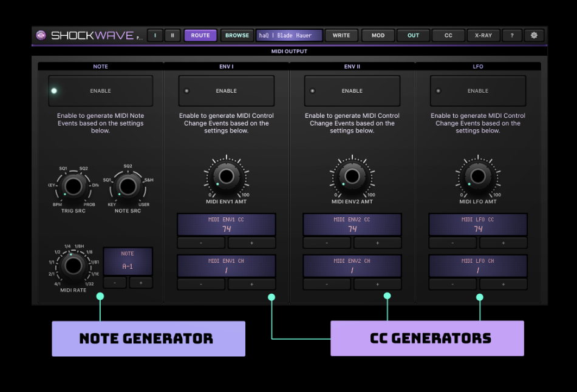The height and width of the screenshot is (392, 577).
Task: Decrease MIDI ENV1 CH with minus
Action: [201, 284]
